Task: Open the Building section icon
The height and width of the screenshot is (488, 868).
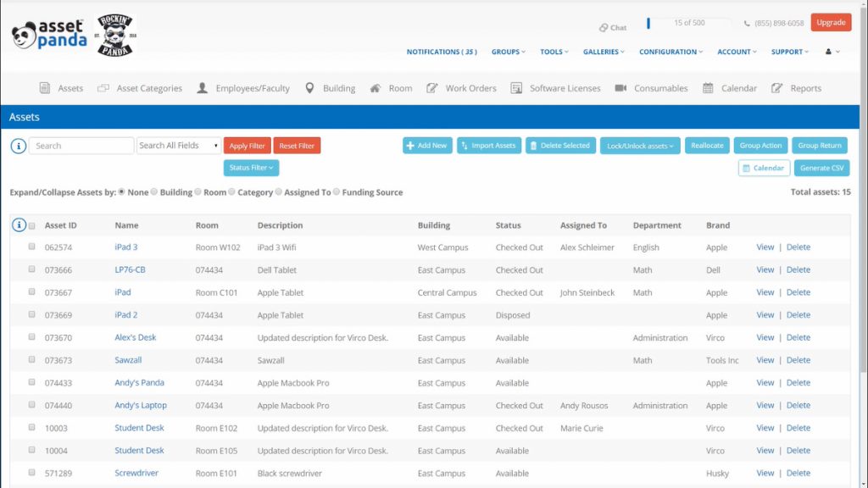Action: [x=312, y=87]
